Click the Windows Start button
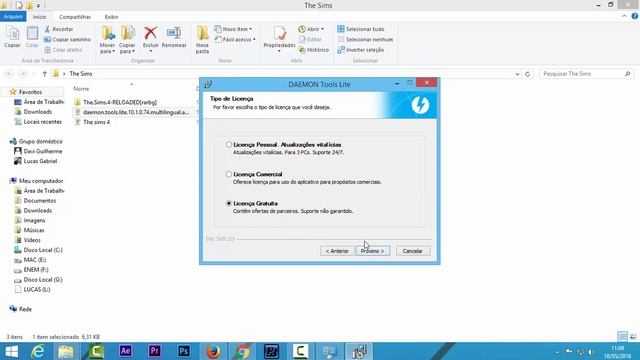The image size is (640, 360). [x=11, y=351]
